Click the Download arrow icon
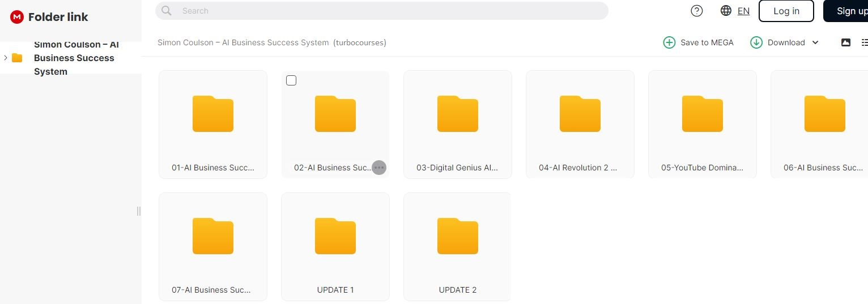Viewport: 868px width, 304px height. [x=756, y=42]
